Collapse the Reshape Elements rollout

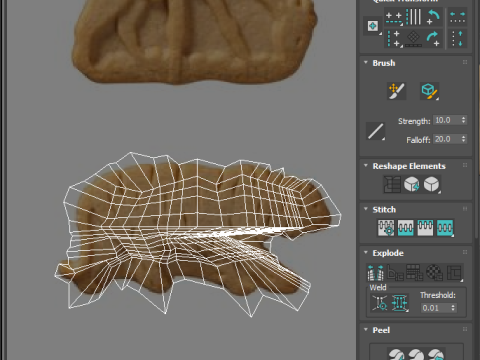(x=366, y=166)
